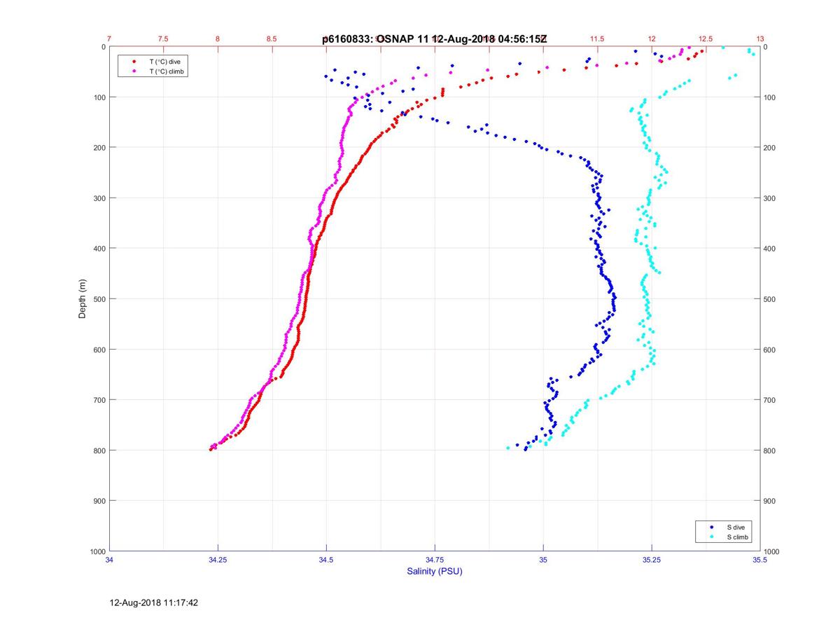840x620 pixels.
Task: Click salinity tick label '34.5'
Action: tap(326, 560)
